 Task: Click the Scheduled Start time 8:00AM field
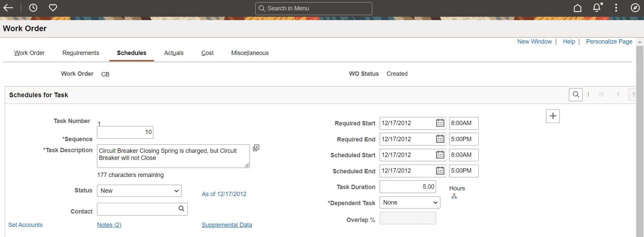464,155
